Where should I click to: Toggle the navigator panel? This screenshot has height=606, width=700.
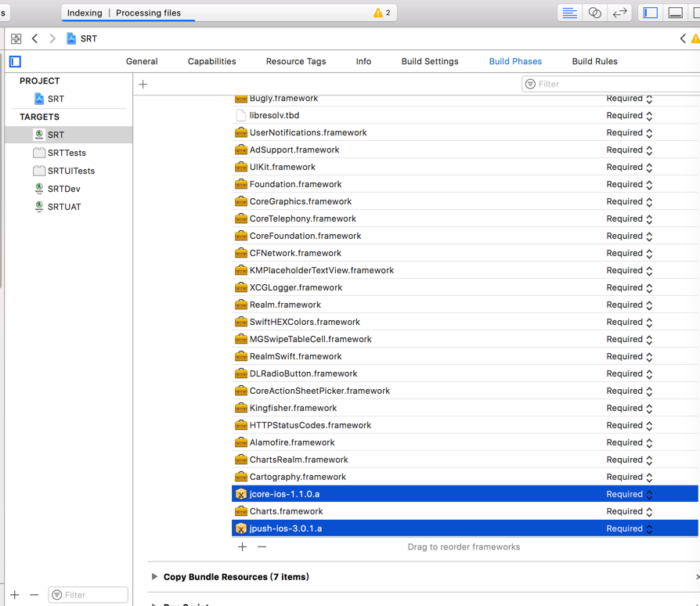pyautogui.click(x=651, y=13)
